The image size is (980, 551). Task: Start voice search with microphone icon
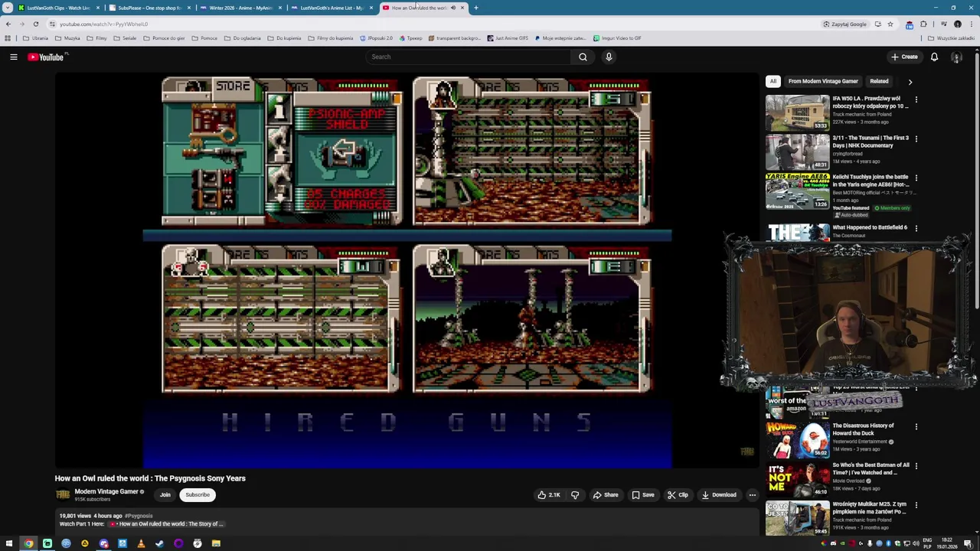tap(609, 57)
